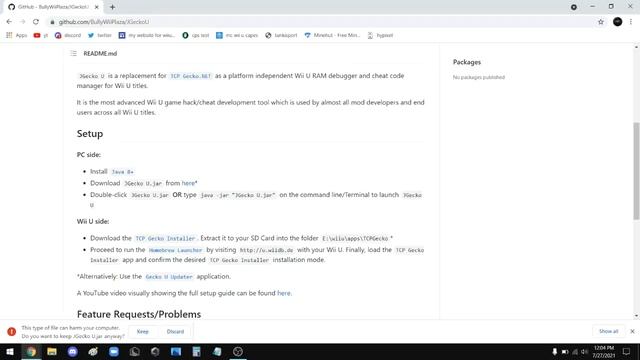
Task: Open the discord bookmark
Action: [x=68, y=36]
